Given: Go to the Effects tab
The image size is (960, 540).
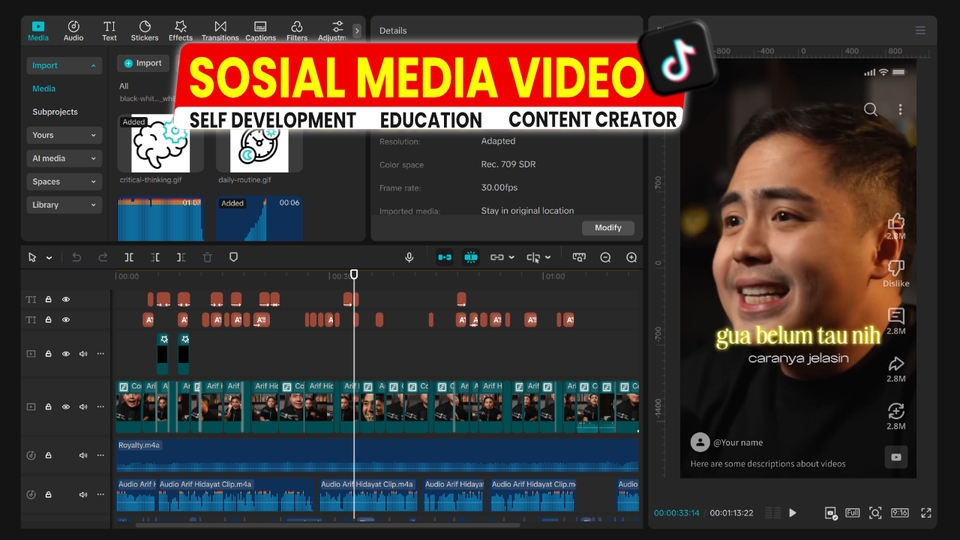Looking at the screenshot, I should pos(181,31).
